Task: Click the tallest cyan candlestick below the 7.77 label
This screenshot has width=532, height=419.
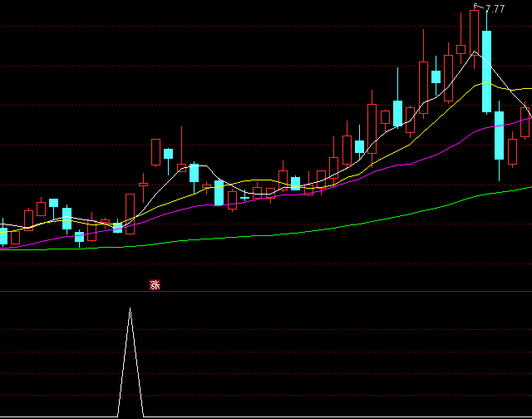Action: click(x=486, y=71)
